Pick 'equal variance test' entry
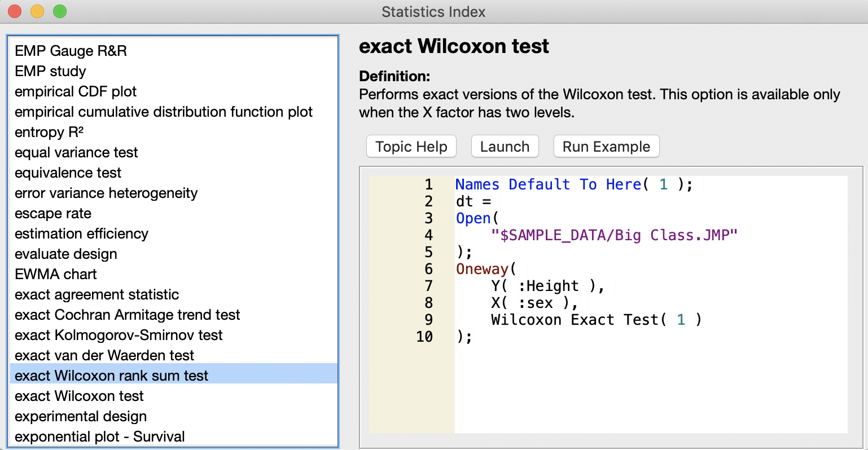Screen dimensions: 868x450 76,152
